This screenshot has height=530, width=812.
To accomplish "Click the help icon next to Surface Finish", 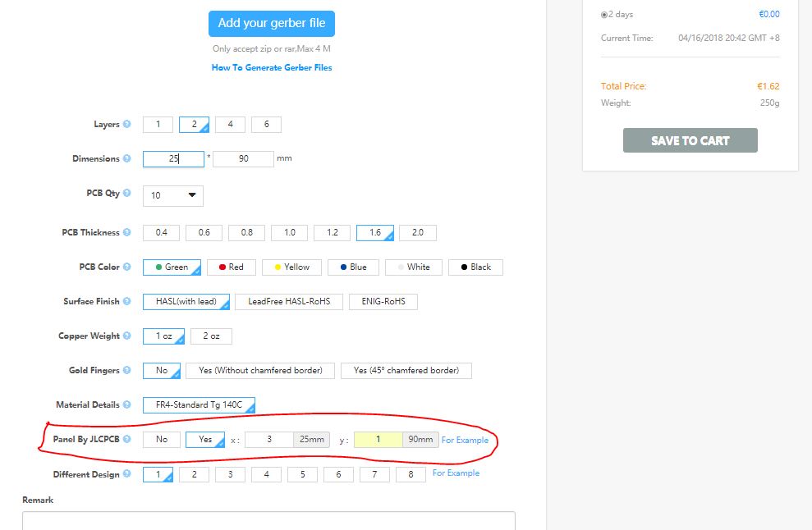I will click(x=127, y=302).
